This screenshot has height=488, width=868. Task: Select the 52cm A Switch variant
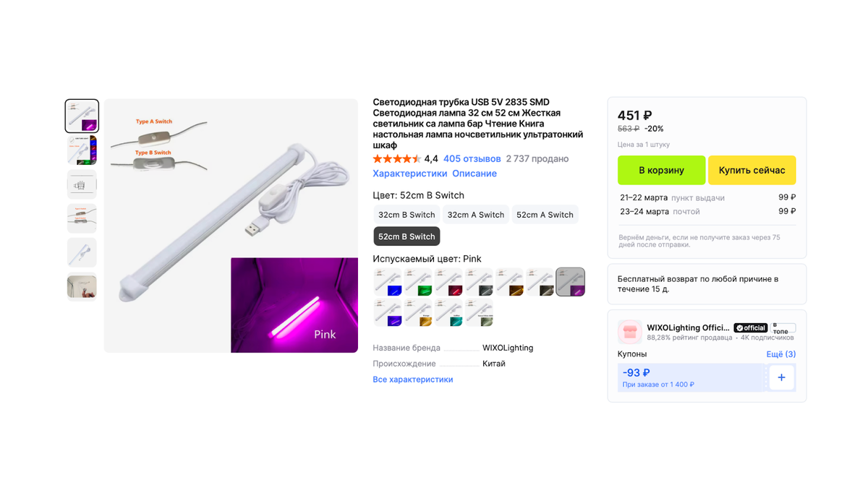[x=545, y=215]
